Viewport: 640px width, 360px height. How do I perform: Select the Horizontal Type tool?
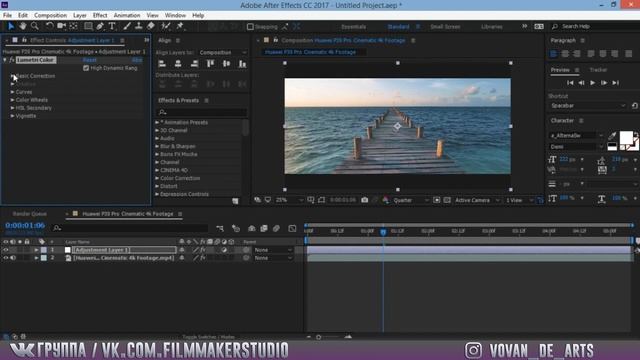[x=112, y=26]
